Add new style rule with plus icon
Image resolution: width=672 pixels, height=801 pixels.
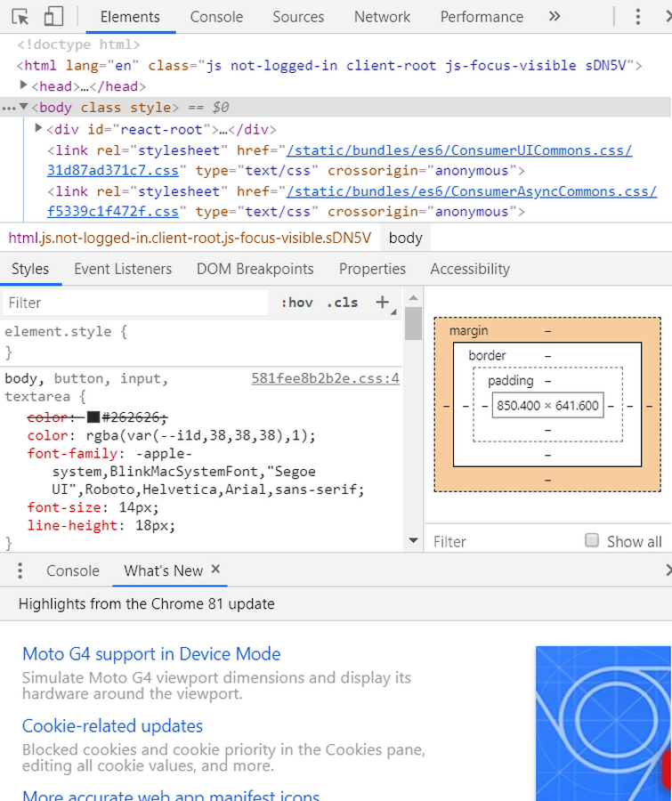(382, 303)
